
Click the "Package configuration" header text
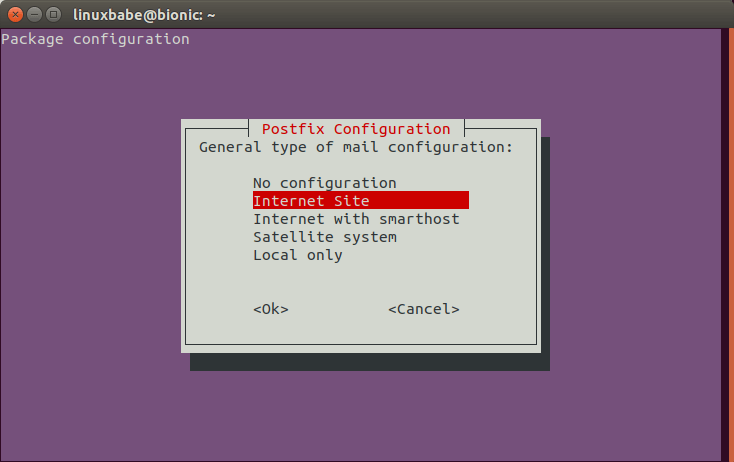(x=95, y=39)
